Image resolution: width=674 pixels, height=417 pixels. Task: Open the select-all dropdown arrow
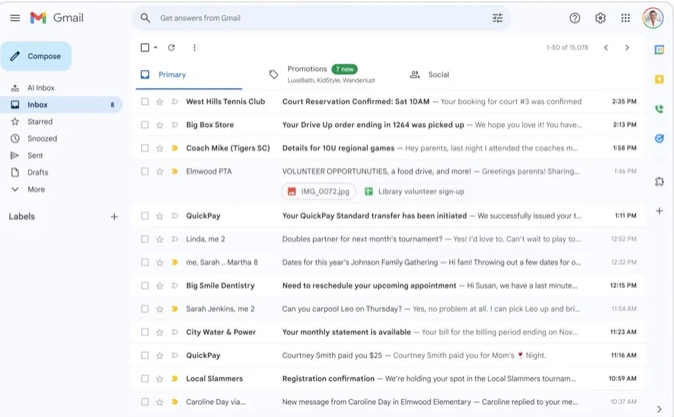[156, 48]
